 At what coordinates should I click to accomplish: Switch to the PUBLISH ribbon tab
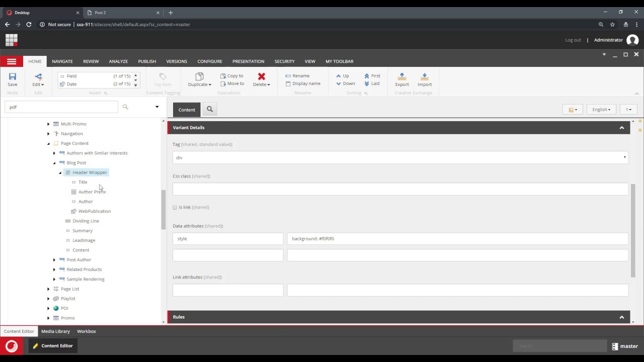point(147,61)
